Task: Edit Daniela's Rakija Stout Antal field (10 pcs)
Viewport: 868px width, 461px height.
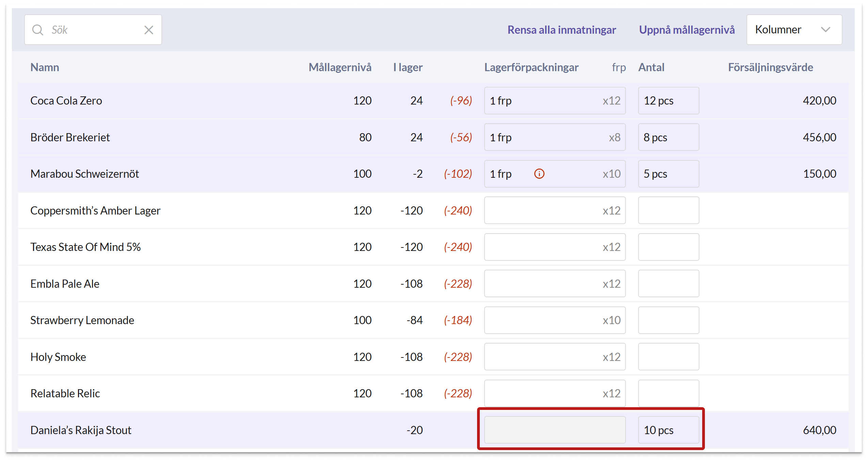Action: point(668,430)
